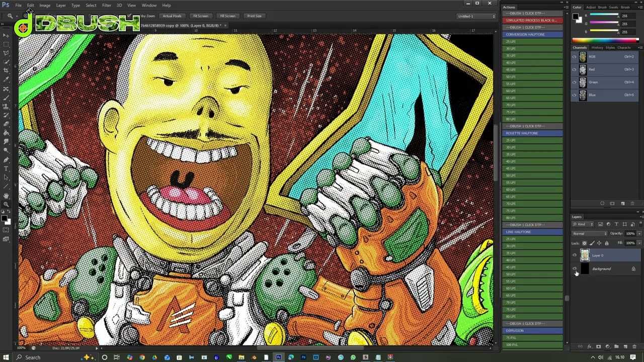Viewport: 644px width, 362px height.
Task: Create new fill or adjustment layer
Action: 607,346
